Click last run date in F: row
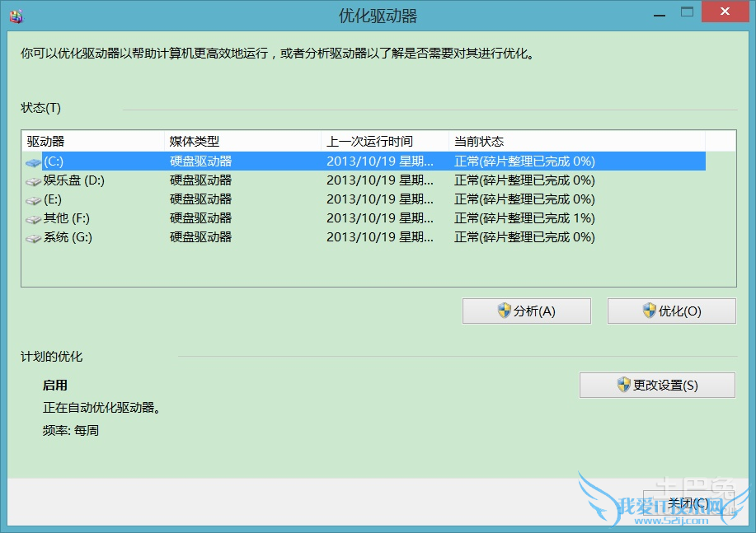 [380, 218]
